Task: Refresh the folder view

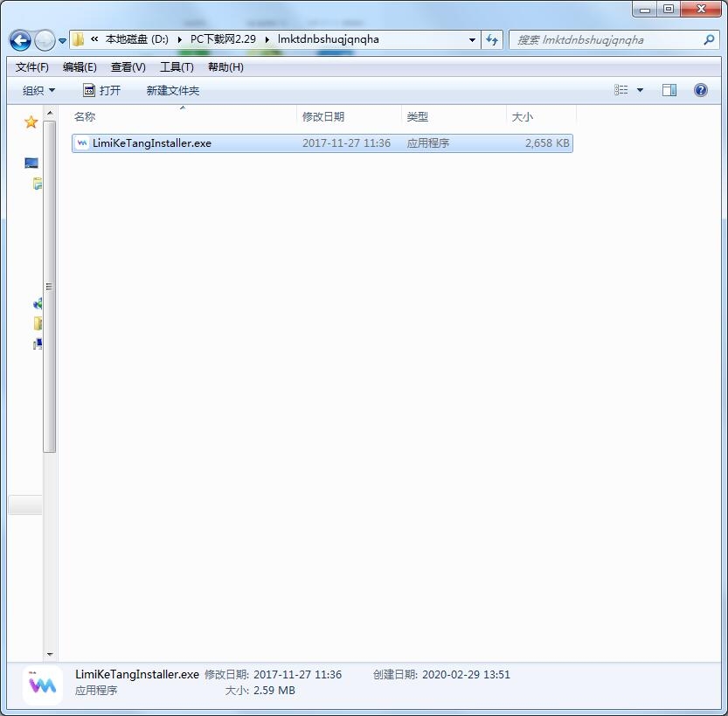Action: coord(492,40)
